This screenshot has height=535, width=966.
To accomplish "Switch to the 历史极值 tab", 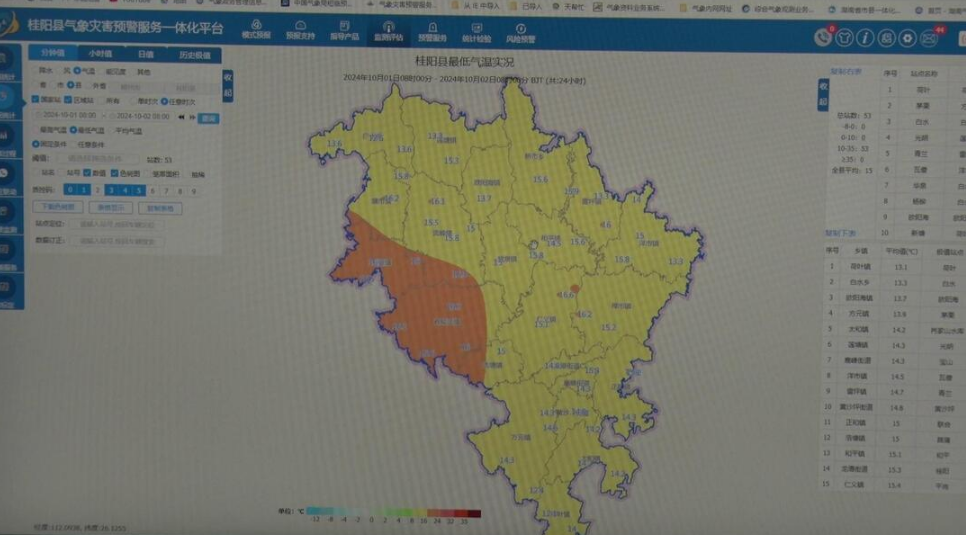I will point(194,55).
